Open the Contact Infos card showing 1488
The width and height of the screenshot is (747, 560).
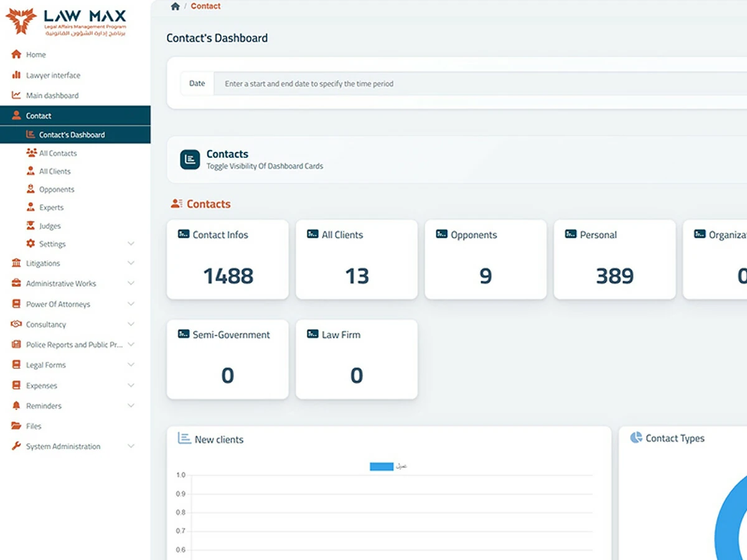coord(228,259)
